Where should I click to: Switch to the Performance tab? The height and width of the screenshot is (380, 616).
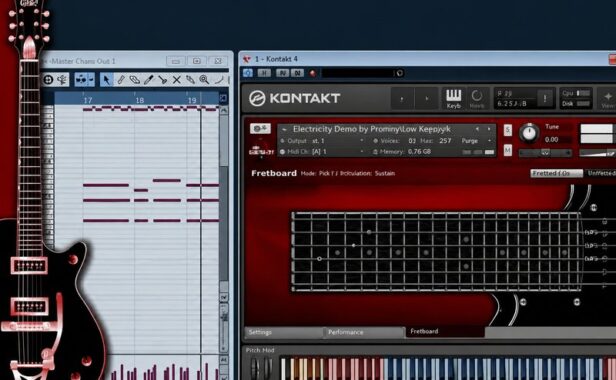click(364, 332)
